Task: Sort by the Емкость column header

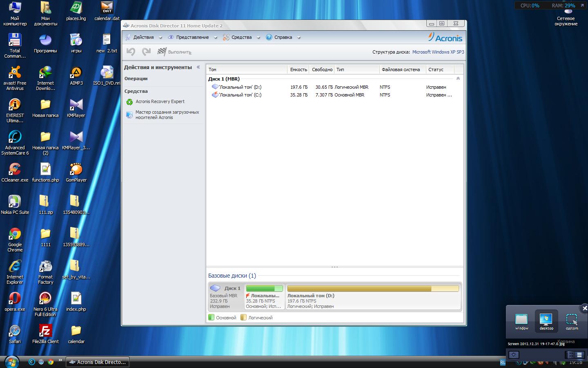Action: click(x=298, y=70)
